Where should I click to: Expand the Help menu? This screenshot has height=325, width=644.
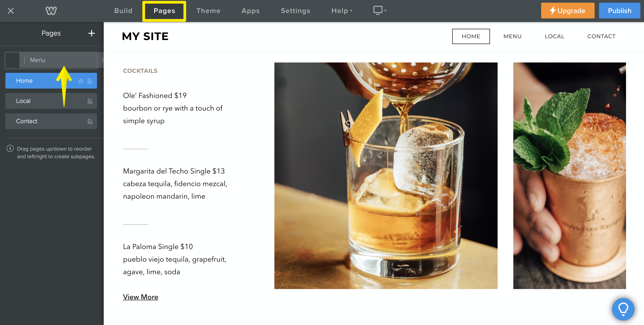pyautogui.click(x=342, y=11)
